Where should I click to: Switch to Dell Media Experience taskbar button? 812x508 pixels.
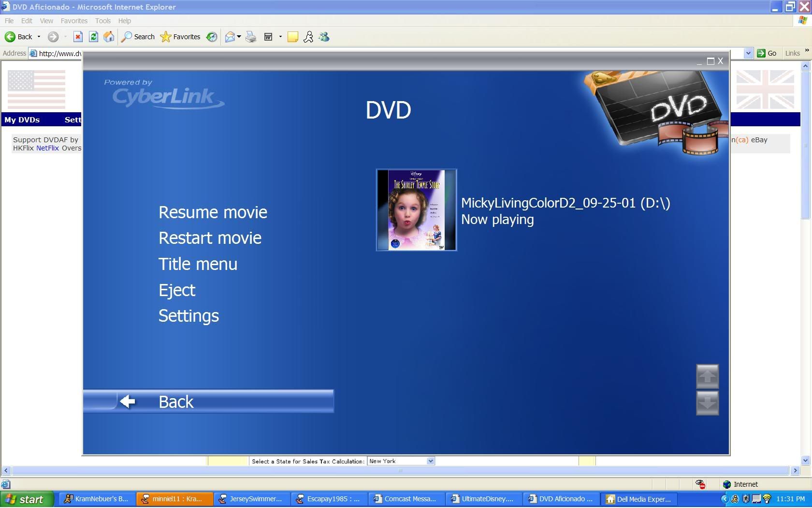point(638,499)
